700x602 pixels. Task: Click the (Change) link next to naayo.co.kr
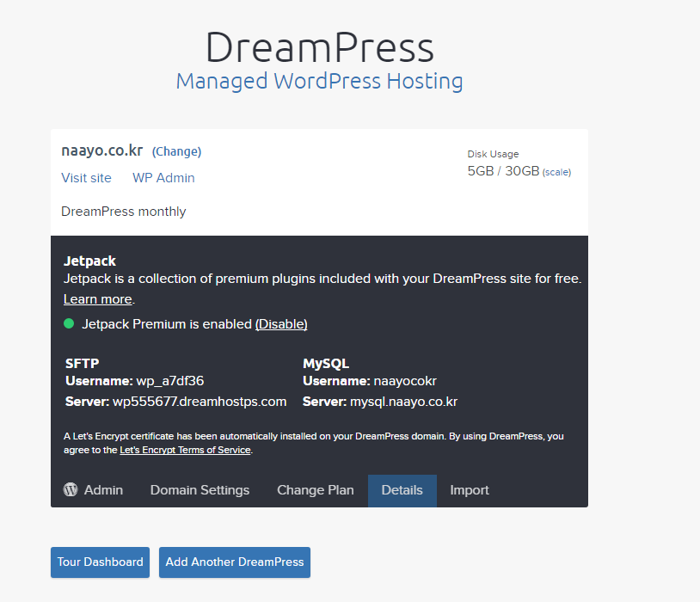pos(176,151)
